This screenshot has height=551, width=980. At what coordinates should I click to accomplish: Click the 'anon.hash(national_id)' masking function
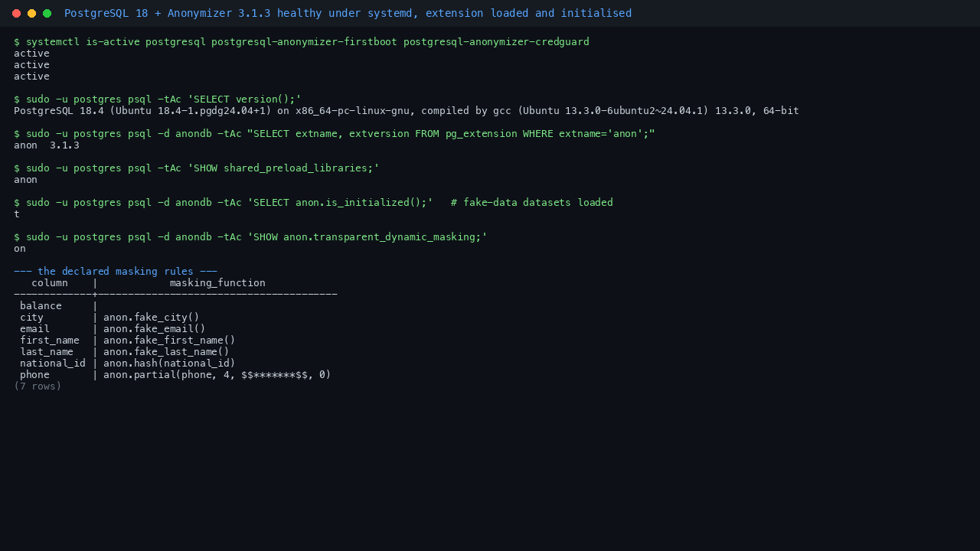click(169, 364)
